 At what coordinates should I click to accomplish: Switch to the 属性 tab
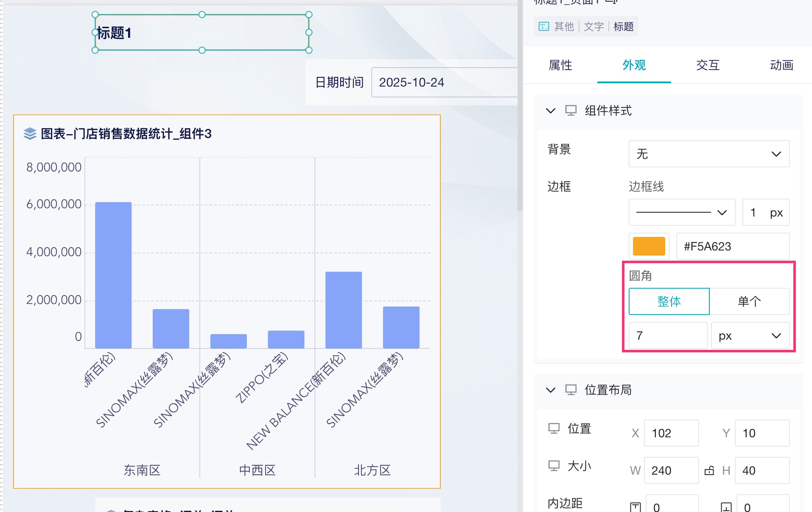(x=560, y=65)
